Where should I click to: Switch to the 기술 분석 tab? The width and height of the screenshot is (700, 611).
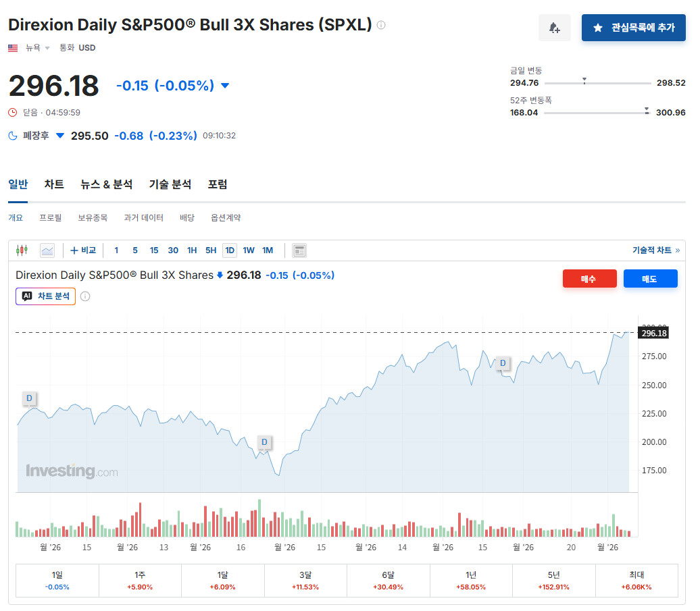pyautogui.click(x=170, y=184)
